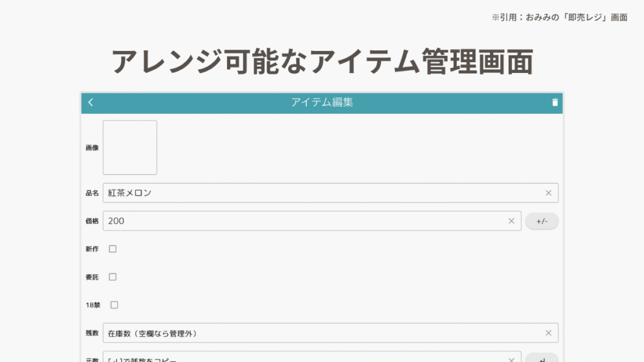Click the 18禁 label text
This screenshot has height=362, width=644.
[x=93, y=305]
